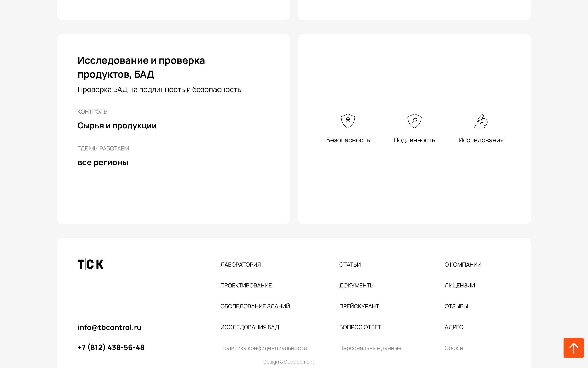Open Персональные данные link
The height and width of the screenshot is (368, 588).
pyautogui.click(x=370, y=348)
